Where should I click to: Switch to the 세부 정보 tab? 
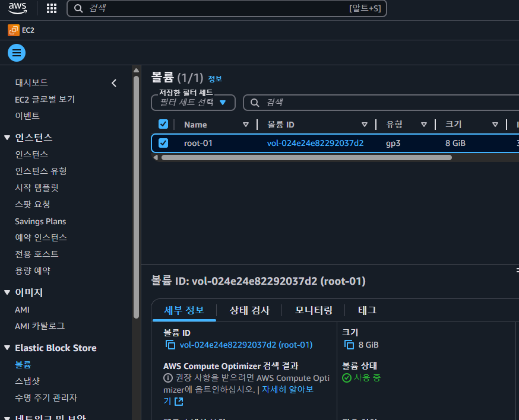184,310
